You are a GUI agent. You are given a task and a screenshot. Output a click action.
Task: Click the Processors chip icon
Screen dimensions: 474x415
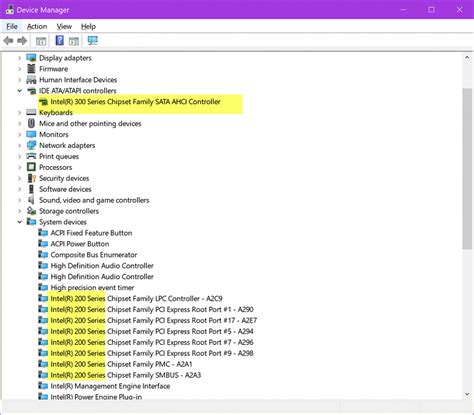click(31, 167)
